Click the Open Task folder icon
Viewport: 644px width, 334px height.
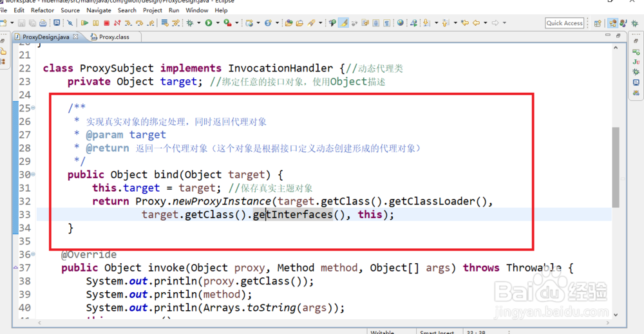click(x=299, y=23)
